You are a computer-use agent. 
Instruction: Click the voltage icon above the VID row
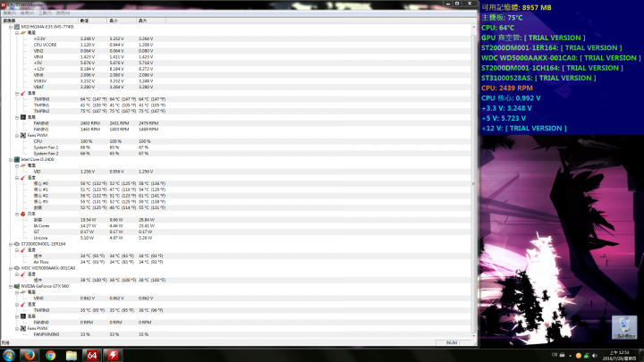click(x=23, y=165)
